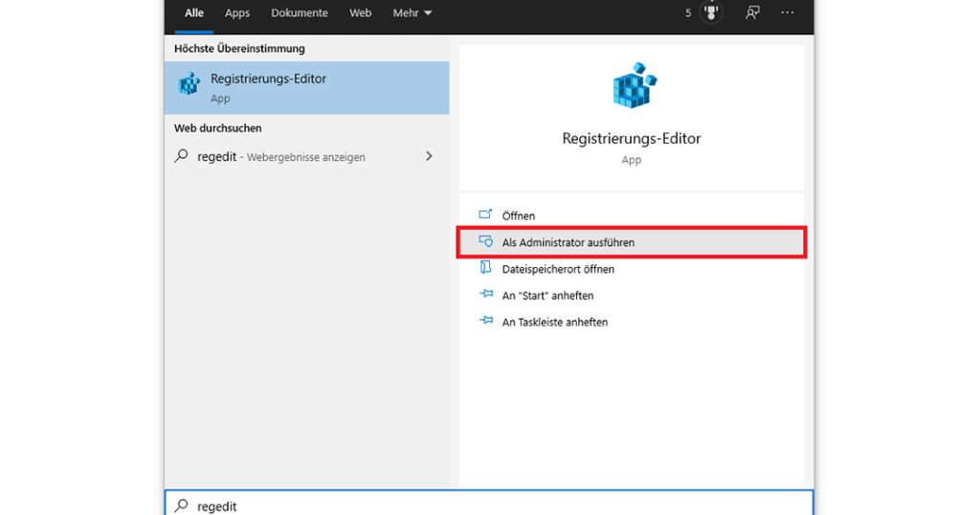
Task: Click the pin icon beside An Taskleiste anheften
Action: pos(485,323)
